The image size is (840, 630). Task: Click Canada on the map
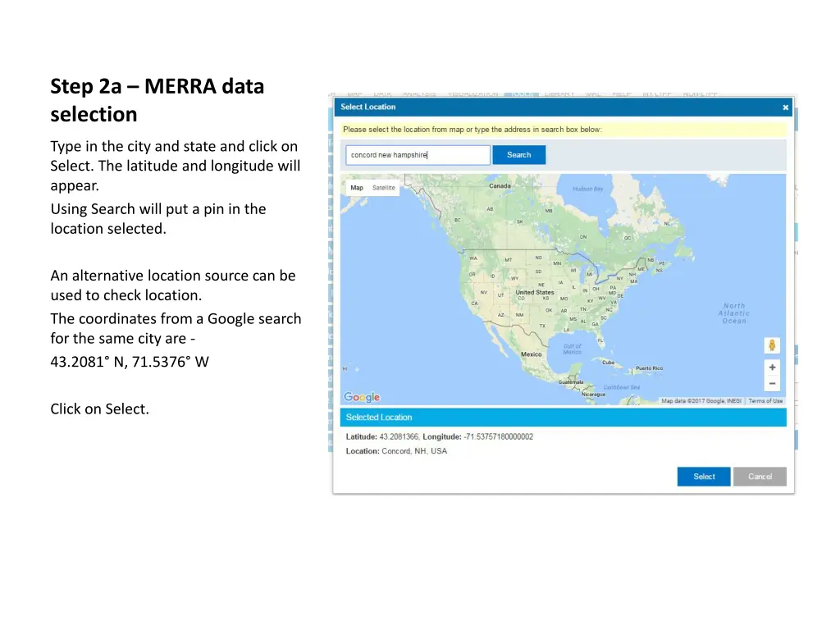coord(500,186)
